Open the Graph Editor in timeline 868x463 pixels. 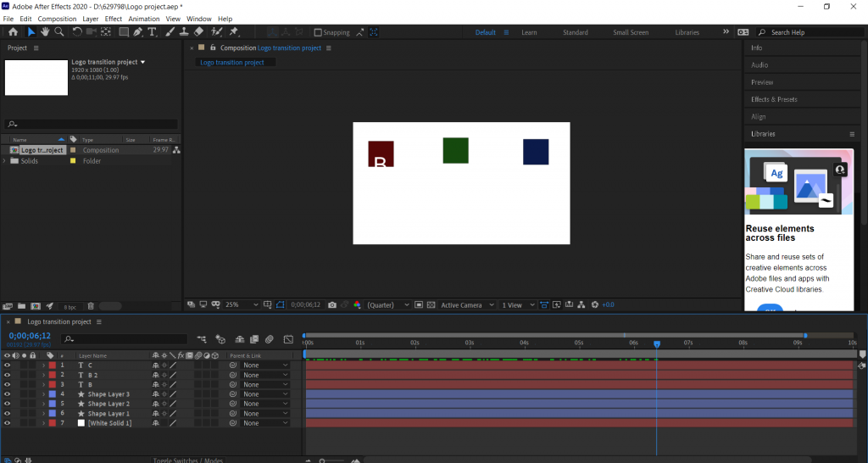click(288, 339)
